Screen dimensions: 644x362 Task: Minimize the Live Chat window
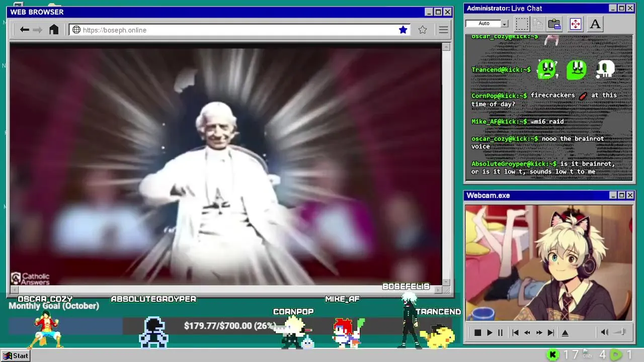click(x=613, y=8)
